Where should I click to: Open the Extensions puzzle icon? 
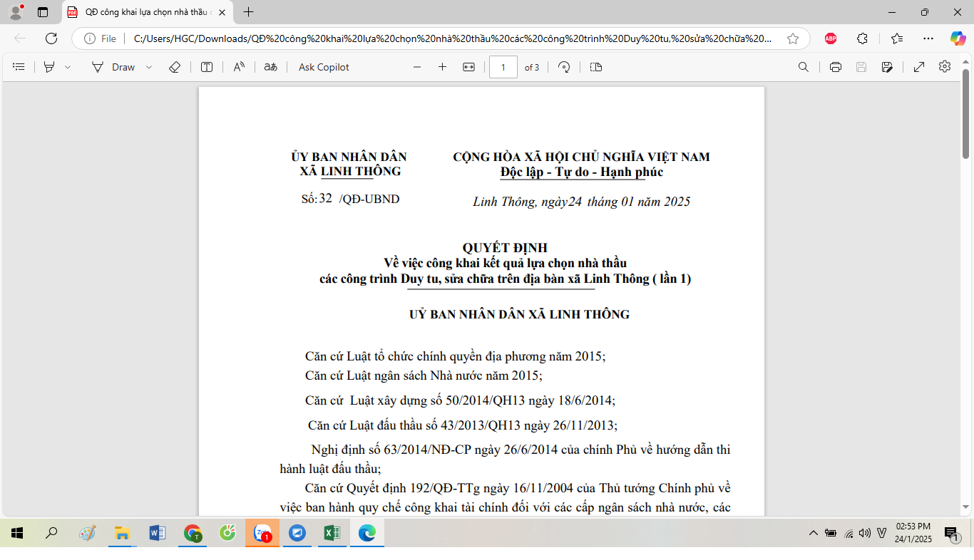[863, 38]
